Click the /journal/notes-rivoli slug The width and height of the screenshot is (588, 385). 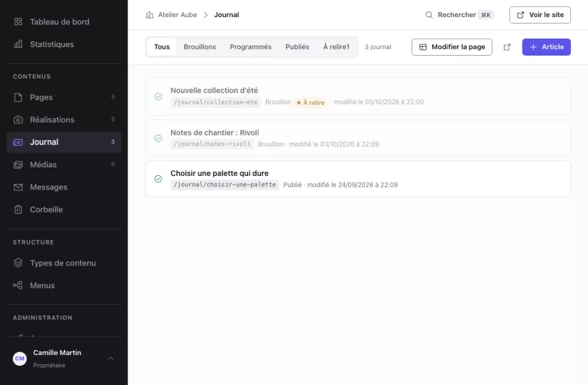tap(212, 144)
